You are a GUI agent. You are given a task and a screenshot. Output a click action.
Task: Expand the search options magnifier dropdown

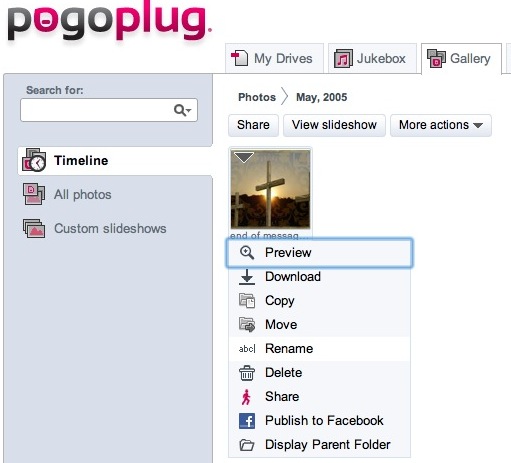coord(182,110)
